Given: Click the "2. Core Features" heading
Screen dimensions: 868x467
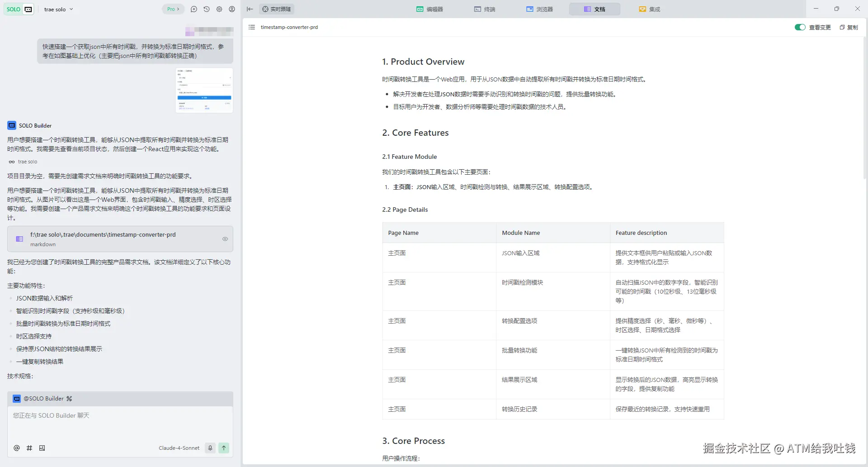Looking at the screenshot, I should tap(415, 133).
